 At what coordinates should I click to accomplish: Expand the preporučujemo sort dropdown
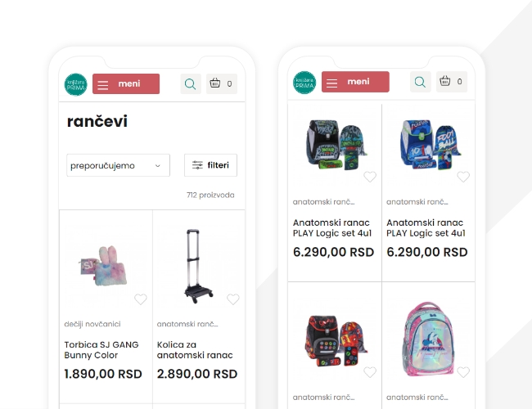click(x=118, y=165)
